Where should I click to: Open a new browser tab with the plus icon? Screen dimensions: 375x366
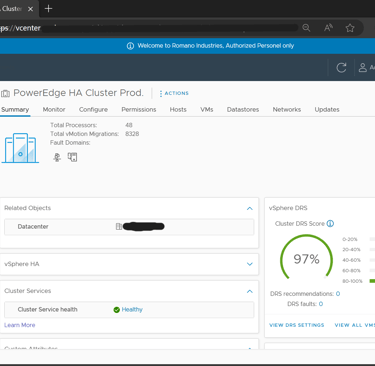[49, 9]
